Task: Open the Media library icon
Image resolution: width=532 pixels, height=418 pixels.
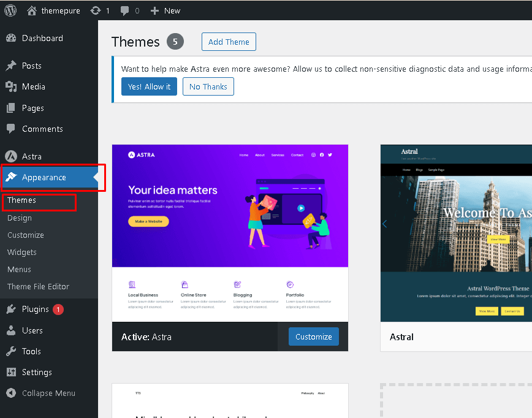Action: coord(11,86)
